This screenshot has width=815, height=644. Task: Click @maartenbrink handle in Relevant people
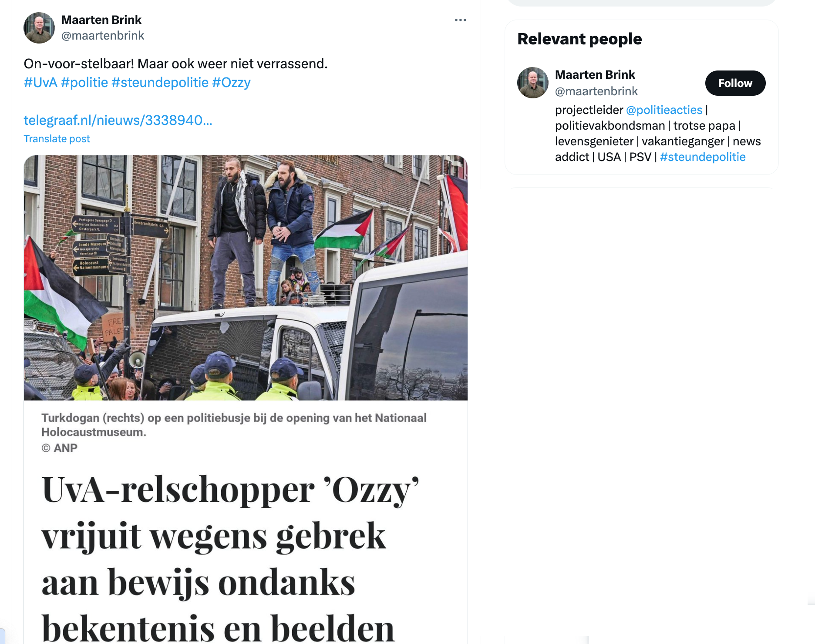tap(596, 91)
